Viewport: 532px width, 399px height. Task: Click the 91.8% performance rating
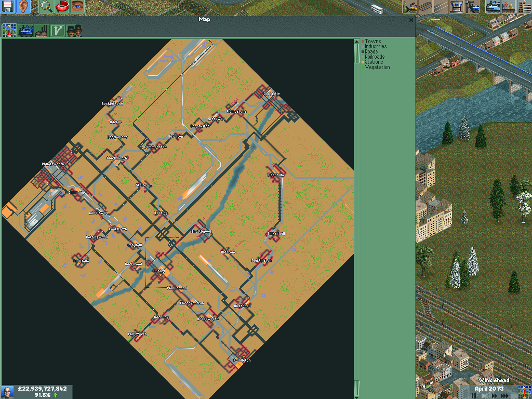[x=42, y=395]
